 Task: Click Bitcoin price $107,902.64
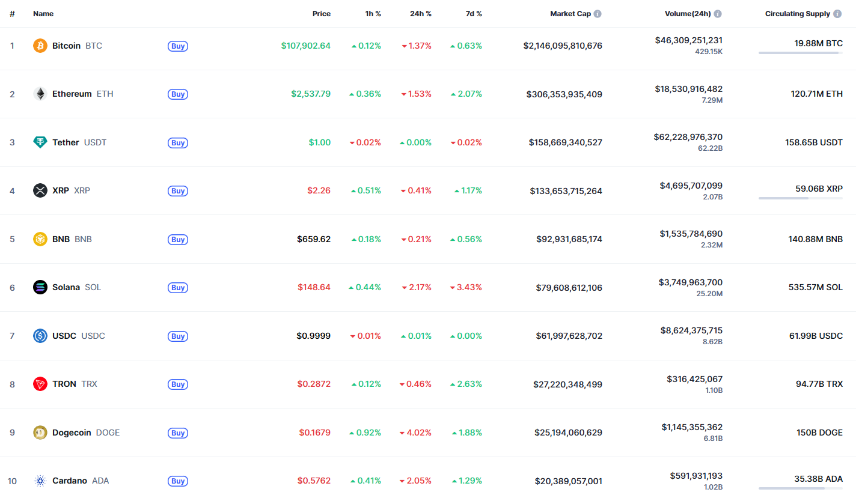[x=306, y=46]
